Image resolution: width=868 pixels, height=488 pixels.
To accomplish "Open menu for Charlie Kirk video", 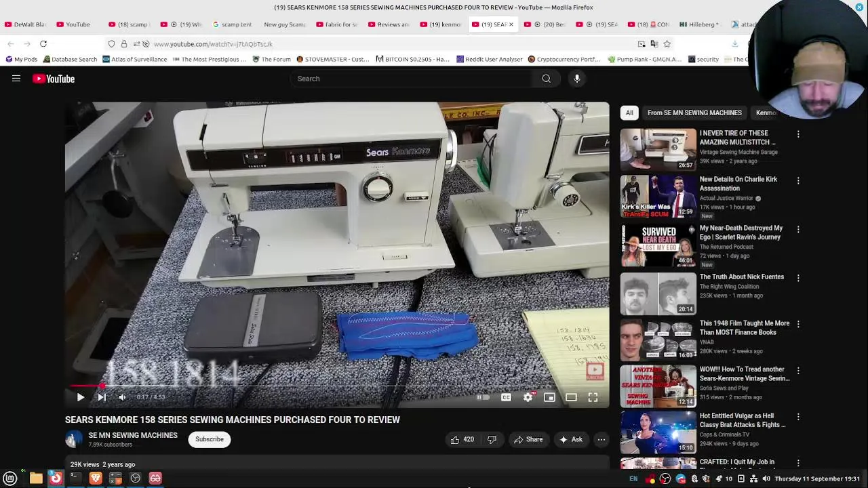I will (x=798, y=180).
